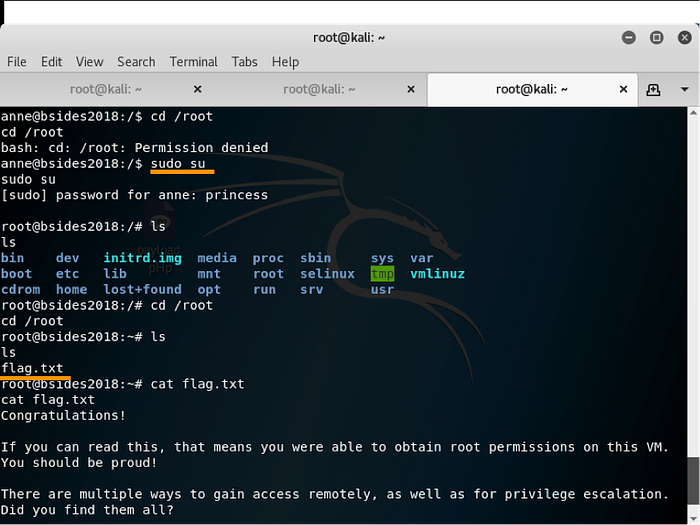Viewport: 700px width, 525px height.
Task: Open the Search menu
Action: 136,61
